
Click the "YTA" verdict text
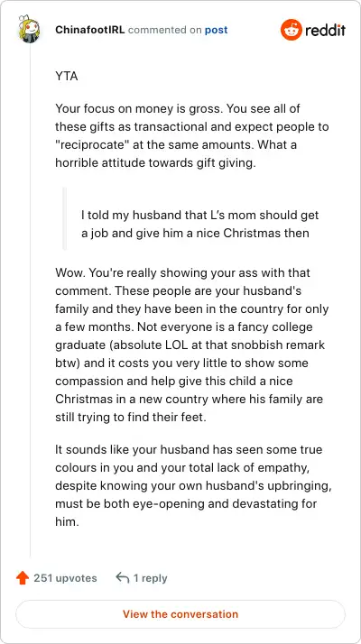tap(67, 77)
